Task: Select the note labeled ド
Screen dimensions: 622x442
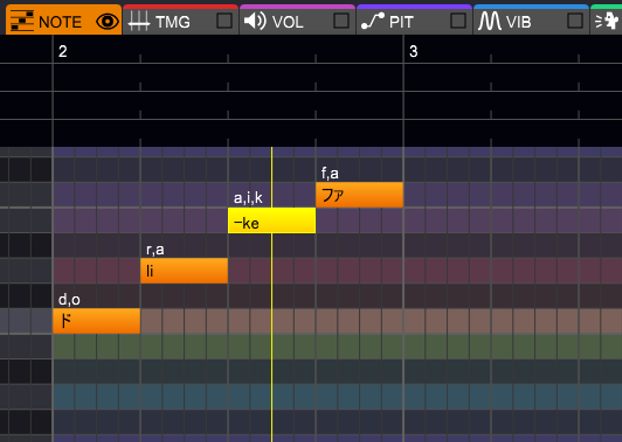Action: click(x=96, y=321)
